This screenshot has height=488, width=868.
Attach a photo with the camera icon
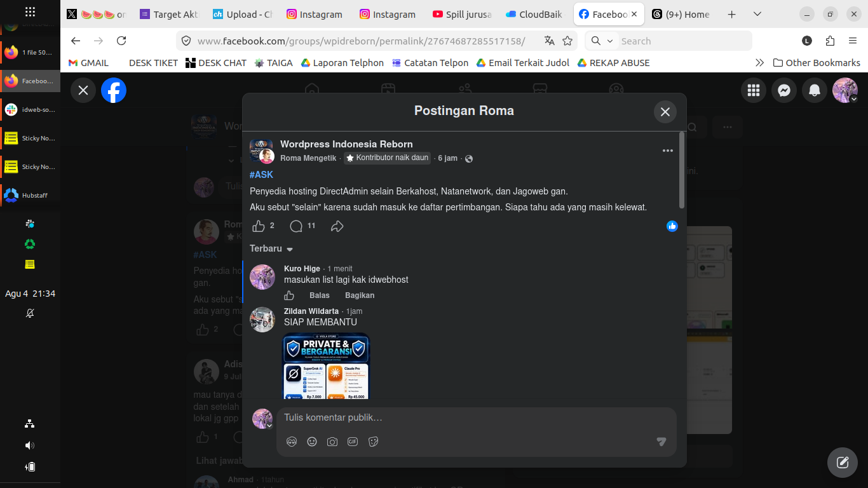point(332,442)
